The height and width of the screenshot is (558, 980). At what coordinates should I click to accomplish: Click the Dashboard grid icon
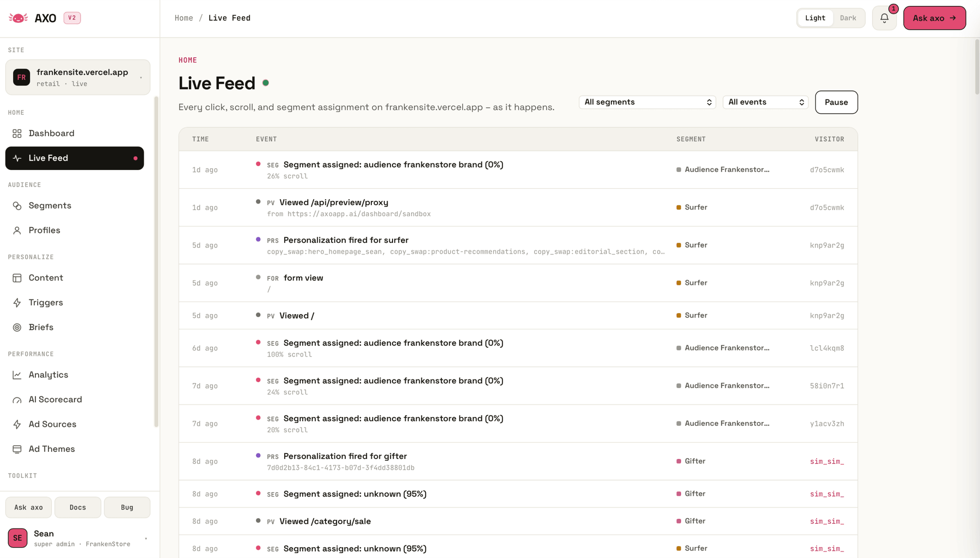click(17, 133)
